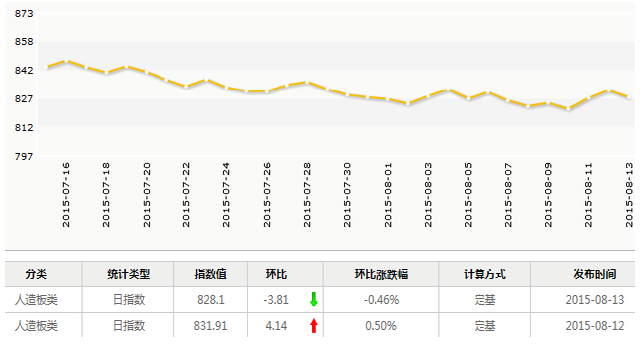This screenshot has width=640, height=362.
Task: Click the 分类 column header
Action: [x=36, y=274]
